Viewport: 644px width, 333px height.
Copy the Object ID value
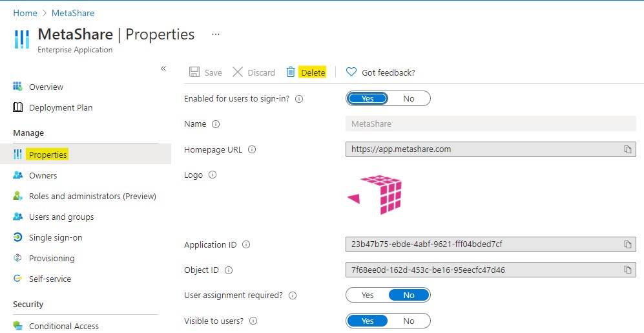click(x=628, y=270)
